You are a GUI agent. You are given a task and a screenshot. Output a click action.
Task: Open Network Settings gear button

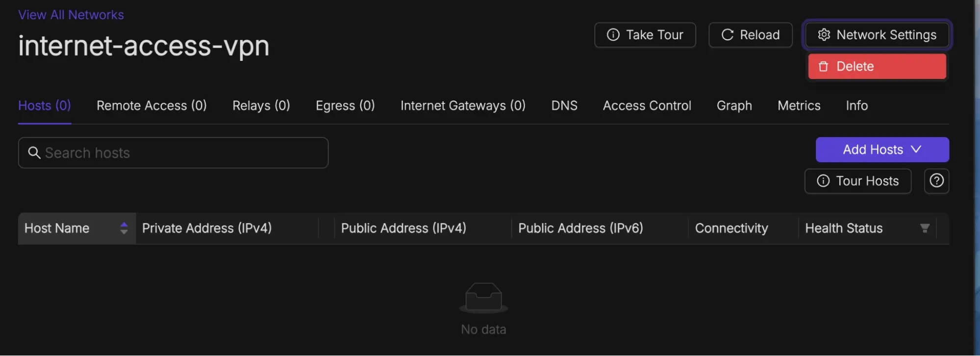877,35
